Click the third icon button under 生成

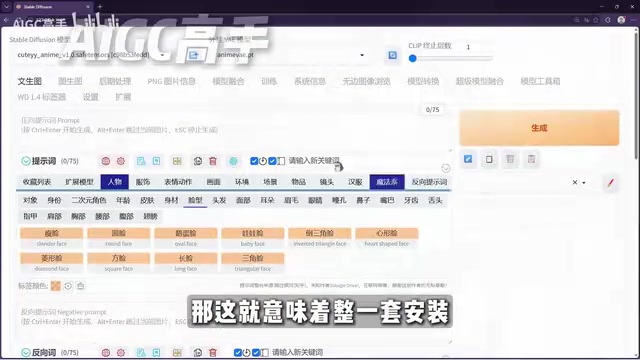coord(510,159)
